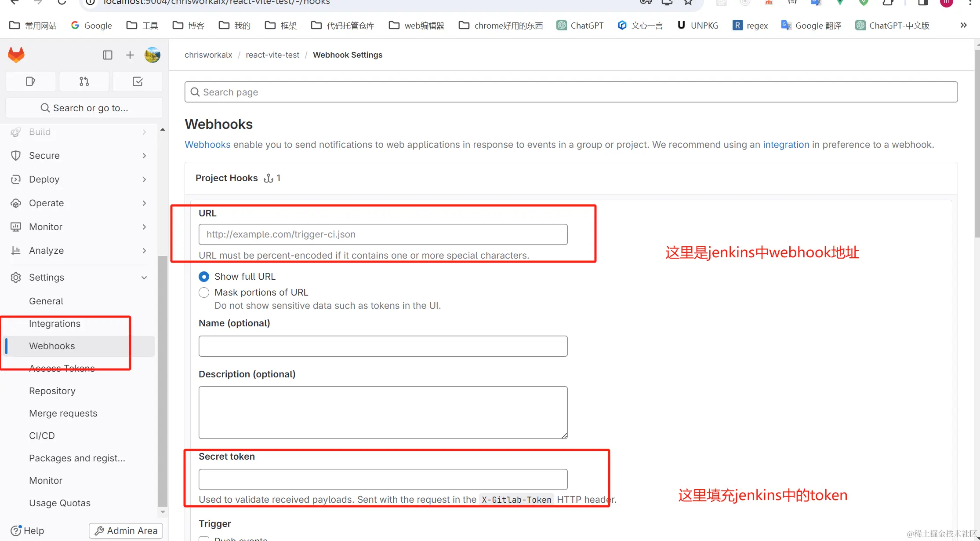
Task: Click the Secure shield icon
Action: coord(16,156)
